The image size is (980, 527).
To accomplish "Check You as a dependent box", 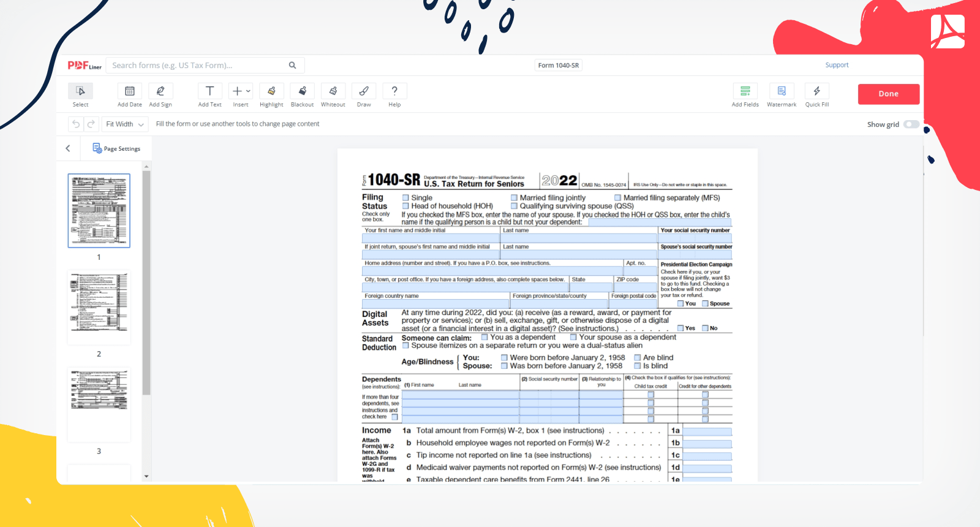I will coord(484,337).
